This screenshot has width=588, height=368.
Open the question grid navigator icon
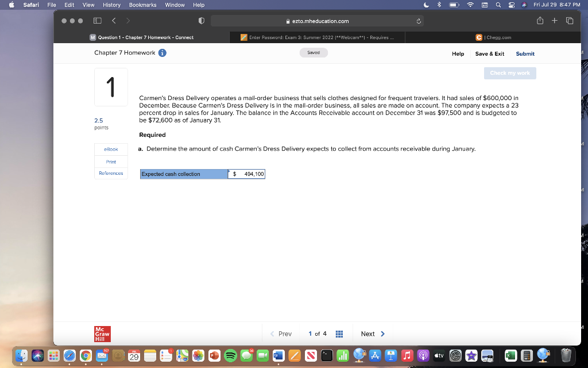point(339,334)
